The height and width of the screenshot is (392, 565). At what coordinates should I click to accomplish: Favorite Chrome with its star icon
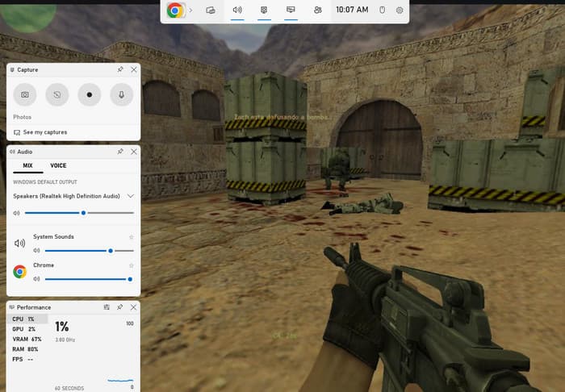click(x=131, y=265)
